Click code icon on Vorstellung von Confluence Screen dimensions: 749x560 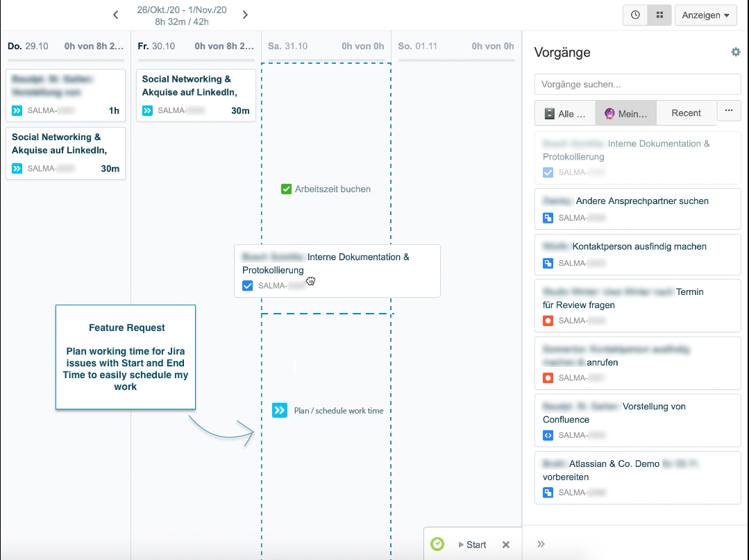[x=548, y=435]
